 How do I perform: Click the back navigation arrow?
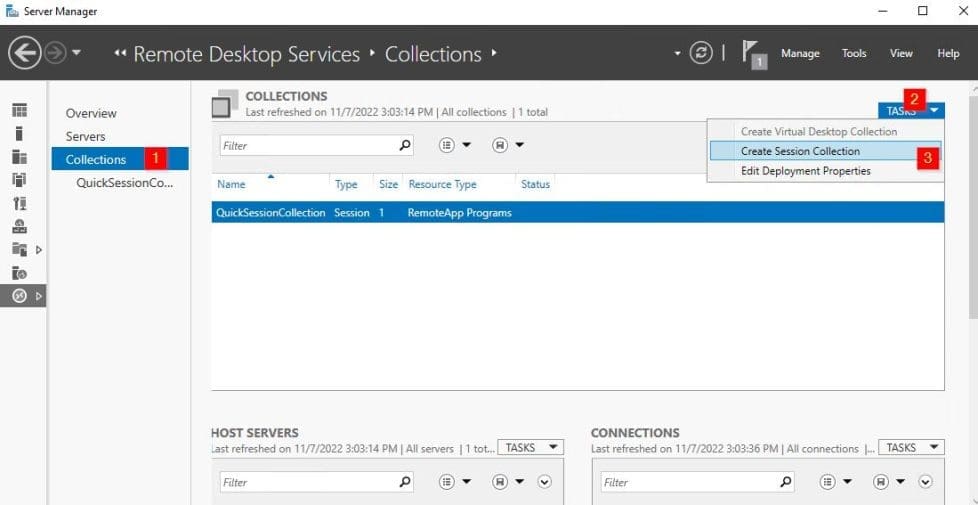coord(25,53)
